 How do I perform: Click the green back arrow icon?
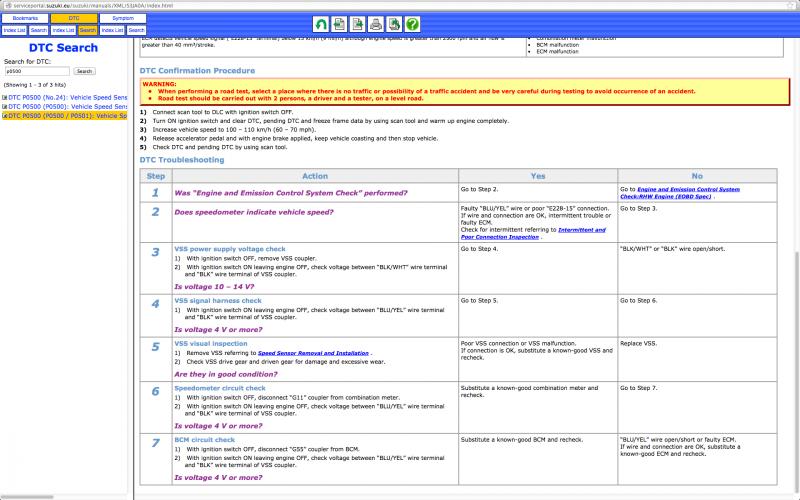[321, 24]
